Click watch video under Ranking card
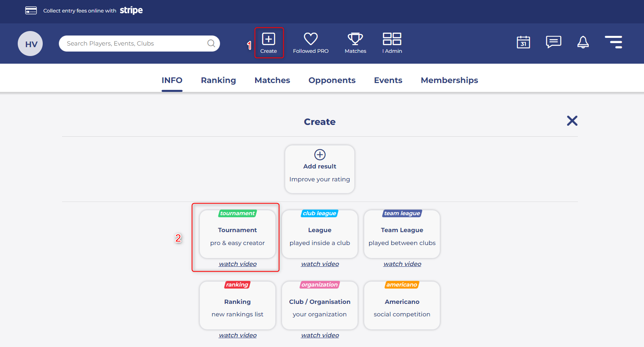This screenshot has height=347, width=644. pyautogui.click(x=238, y=335)
